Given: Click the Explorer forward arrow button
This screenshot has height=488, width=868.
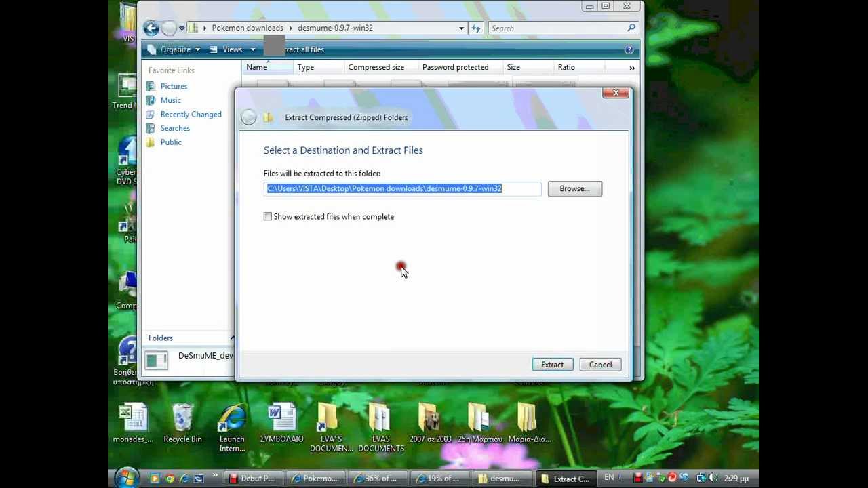Looking at the screenshot, I should tap(169, 28).
